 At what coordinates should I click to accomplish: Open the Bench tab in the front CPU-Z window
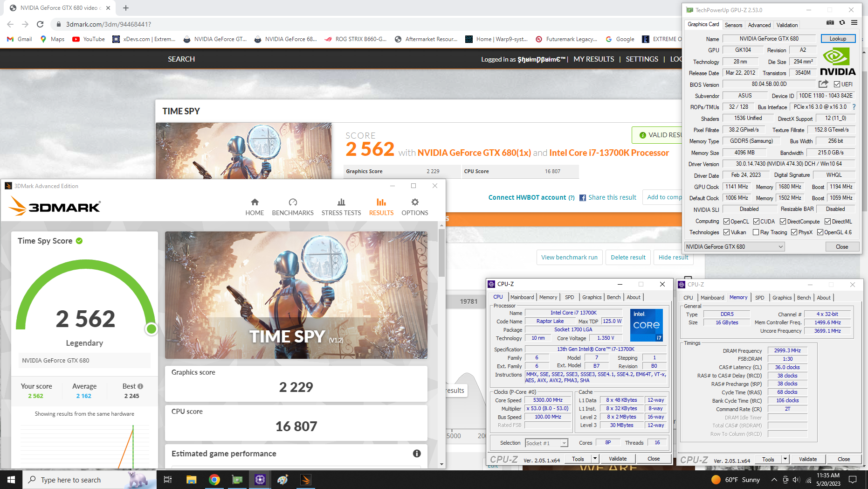[x=613, y=297]
